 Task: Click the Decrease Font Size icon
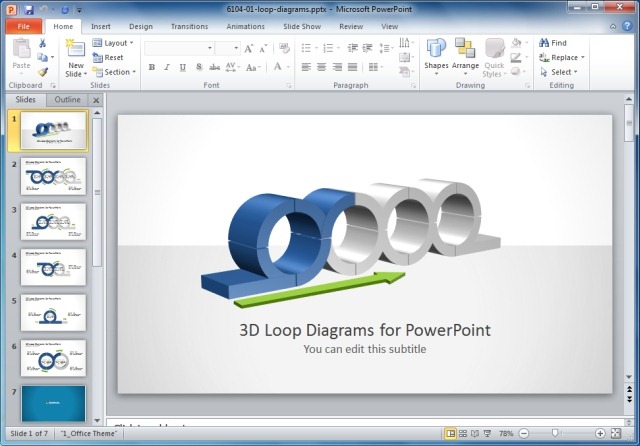point(263,49)
